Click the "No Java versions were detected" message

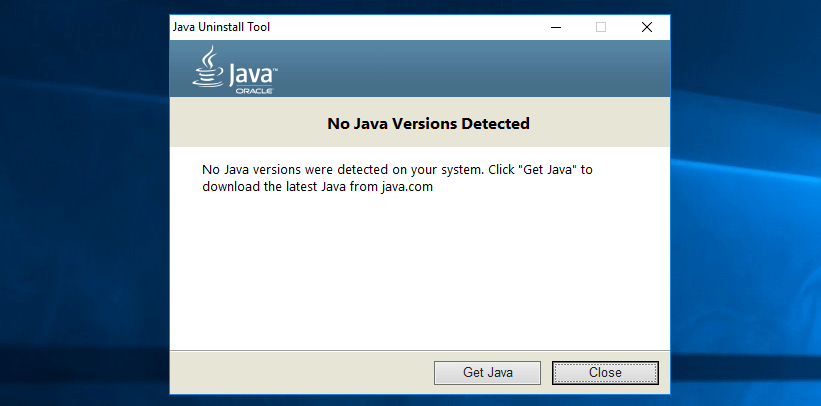[330, 169]
